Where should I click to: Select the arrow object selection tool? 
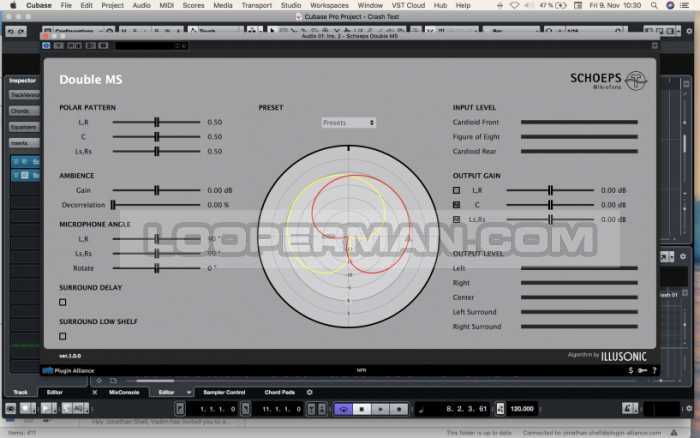coord(272,31)
